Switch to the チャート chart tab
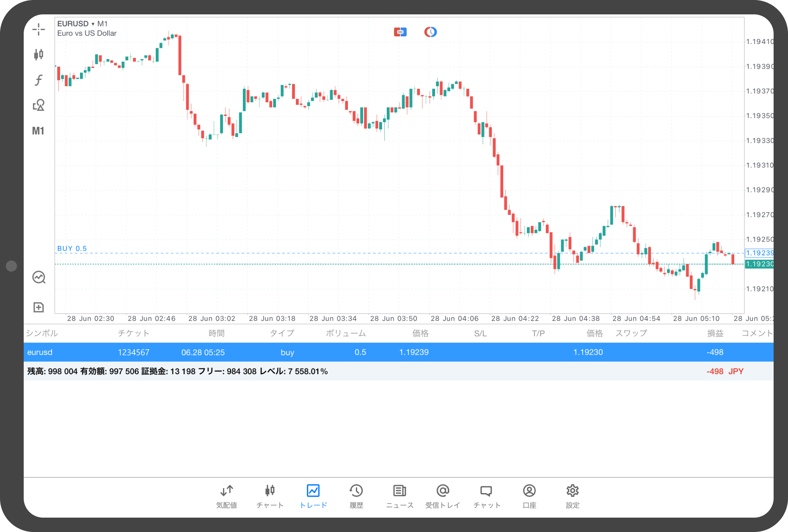Screen dimensions: 788x532 [270, 496]
